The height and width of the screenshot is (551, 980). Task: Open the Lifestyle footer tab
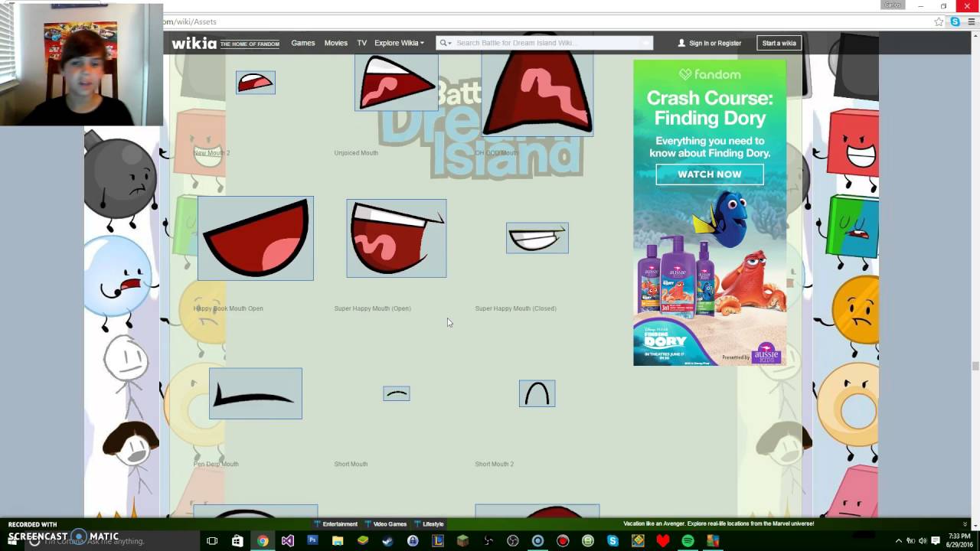tap(429, 524)
